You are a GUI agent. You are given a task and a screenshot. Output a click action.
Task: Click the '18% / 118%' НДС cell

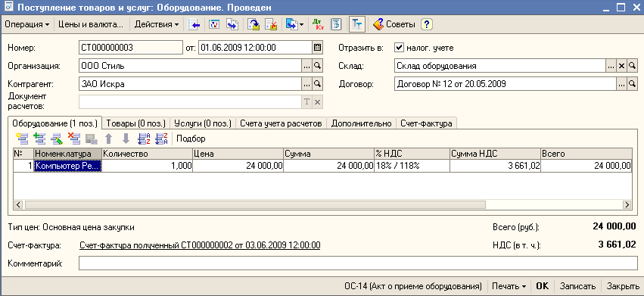click(412, 166)
